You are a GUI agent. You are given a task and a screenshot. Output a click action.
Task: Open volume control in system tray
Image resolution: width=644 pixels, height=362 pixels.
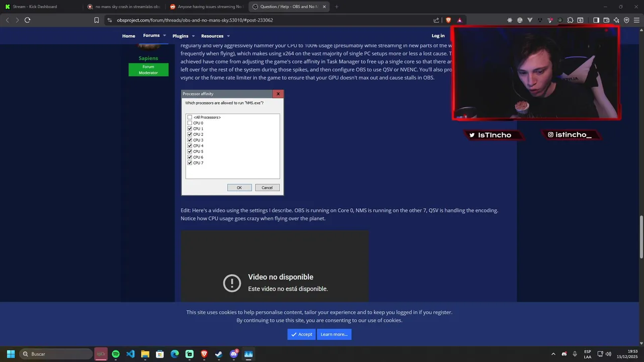coord(608,354)
